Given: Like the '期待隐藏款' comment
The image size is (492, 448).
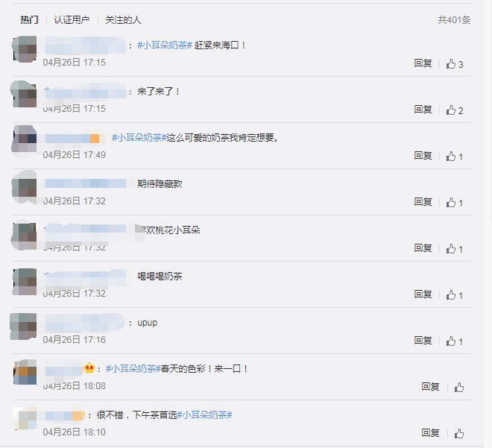Looking at the screenshot, I should click(x=454, y=202).
